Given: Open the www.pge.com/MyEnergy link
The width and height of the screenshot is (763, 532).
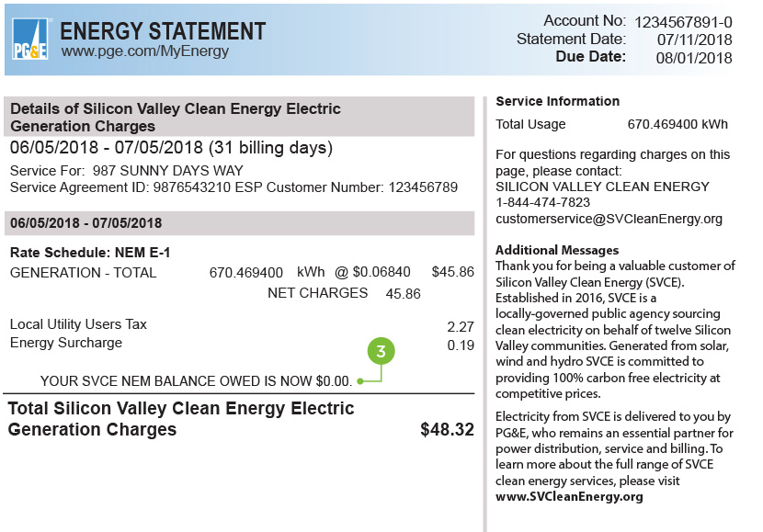Looking at the screenshot, I should click(145, 51).
